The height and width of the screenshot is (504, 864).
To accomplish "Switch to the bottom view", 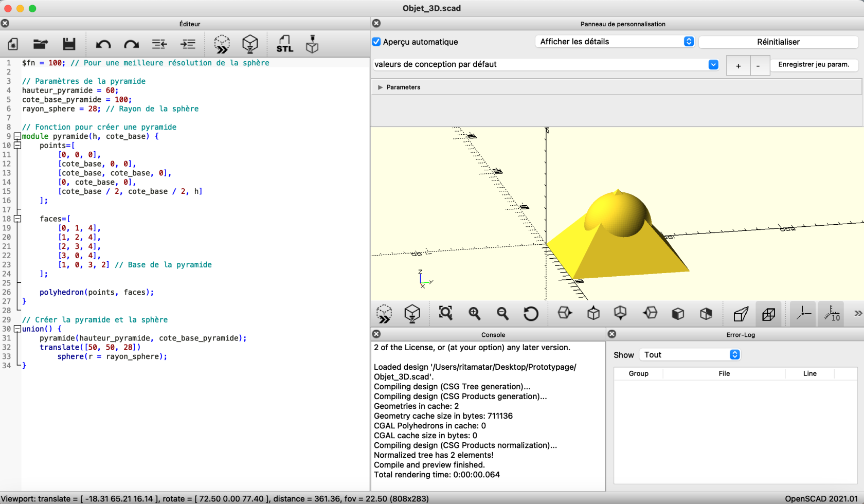I will point(621,313).
